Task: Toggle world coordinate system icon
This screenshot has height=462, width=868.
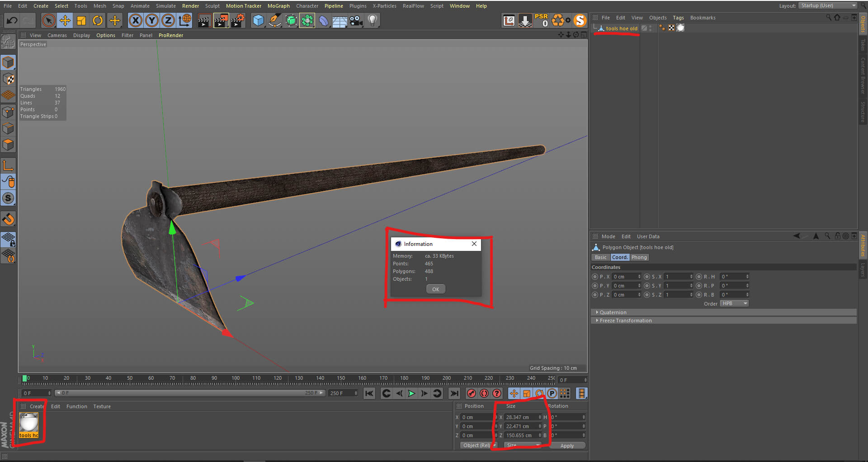Action: [185, 20]
